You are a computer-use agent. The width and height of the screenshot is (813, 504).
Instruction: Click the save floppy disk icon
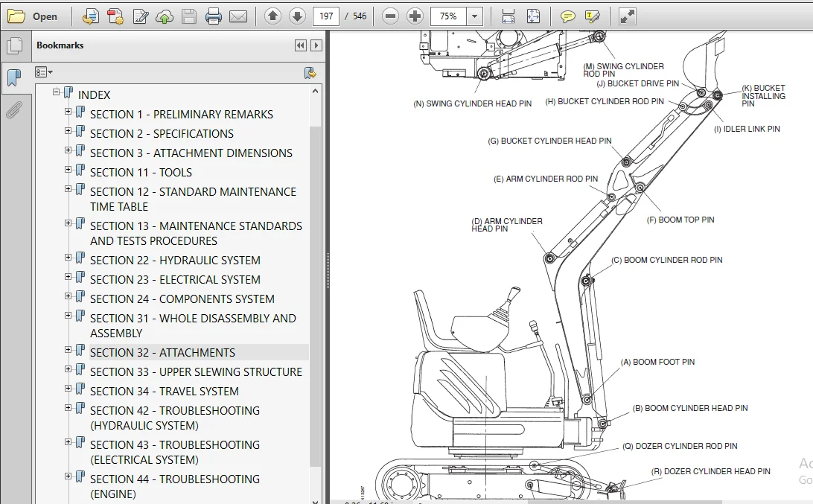click(x=189, y=16)
